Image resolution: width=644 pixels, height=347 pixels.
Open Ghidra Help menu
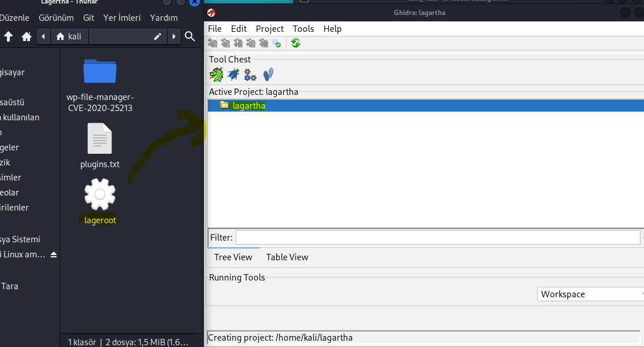click(x=332, y=29)
